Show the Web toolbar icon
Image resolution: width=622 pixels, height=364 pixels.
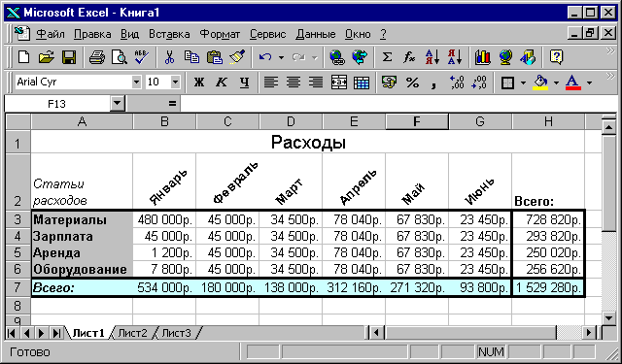(x=360, y=57)
